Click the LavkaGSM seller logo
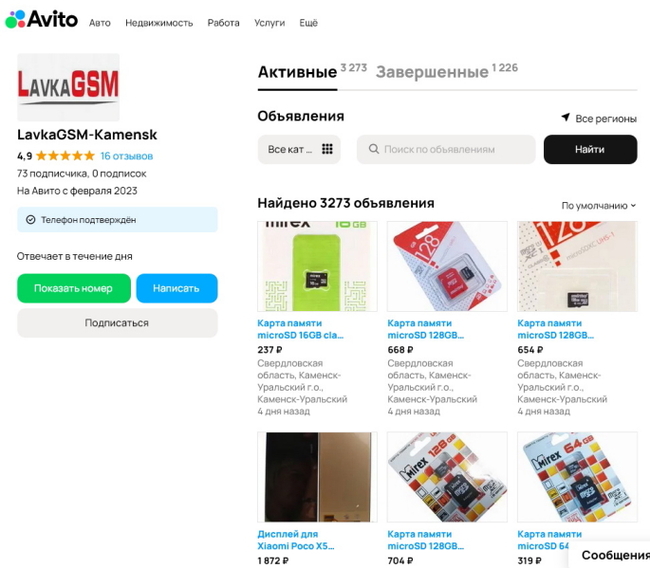 pyautogui.click(x=68, y=87)
